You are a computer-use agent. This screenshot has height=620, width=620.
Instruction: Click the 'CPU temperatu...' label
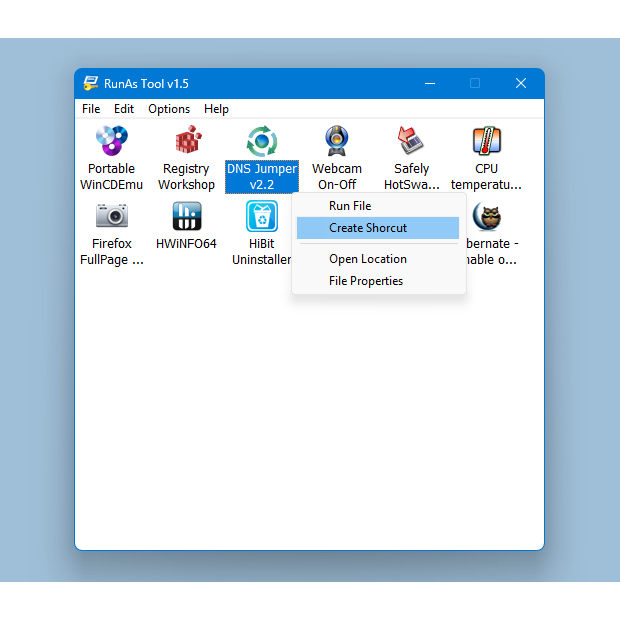tap(486, 177)
